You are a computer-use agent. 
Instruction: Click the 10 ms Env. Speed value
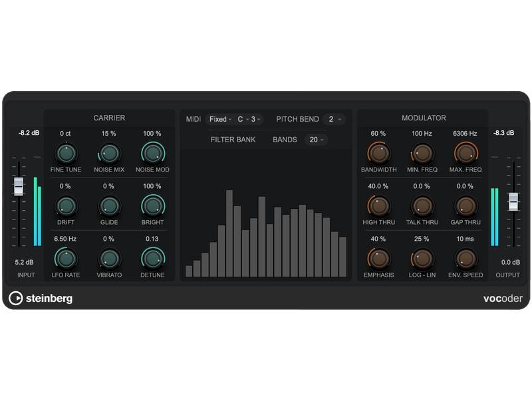point(465,239)
